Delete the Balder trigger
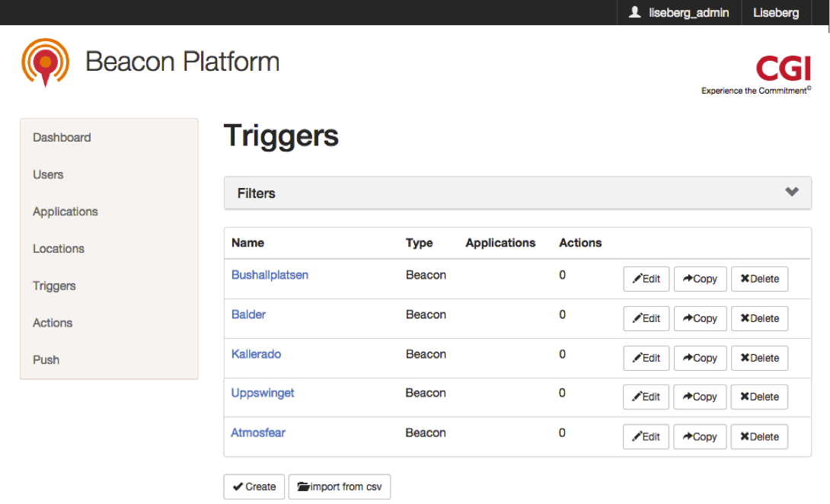The width and height of the screenshot is (830, 504). coord(760,319)
